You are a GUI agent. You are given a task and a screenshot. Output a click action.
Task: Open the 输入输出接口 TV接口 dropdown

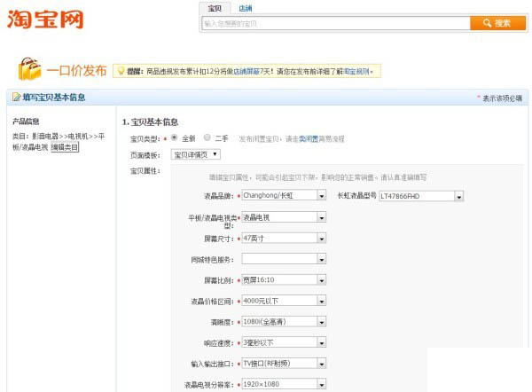(x=284, y=364)
